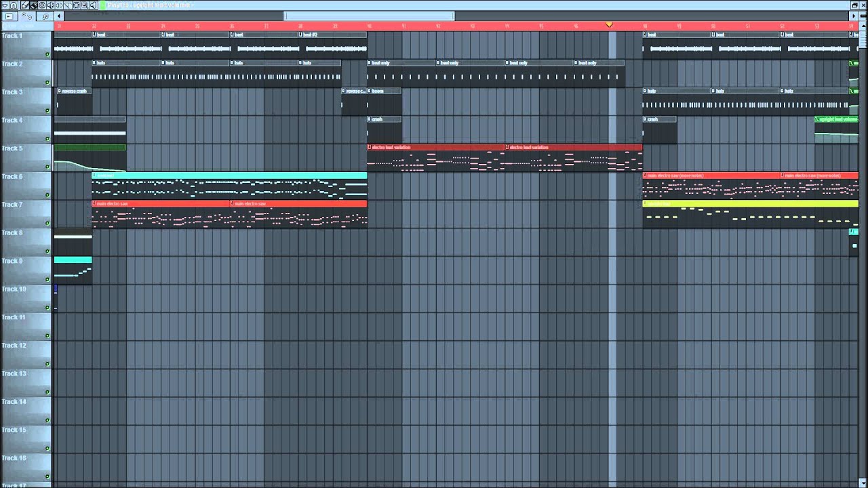Select the cyan pattern clip on Track 9
Viewport: 868px width, 488px height.
tap(73, 270)
